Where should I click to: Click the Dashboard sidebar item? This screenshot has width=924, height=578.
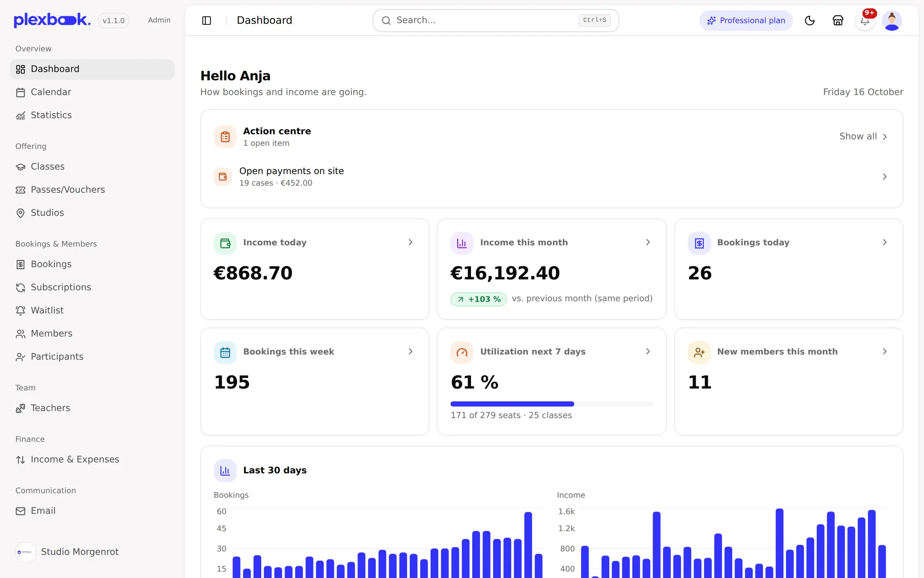point(92,69)
